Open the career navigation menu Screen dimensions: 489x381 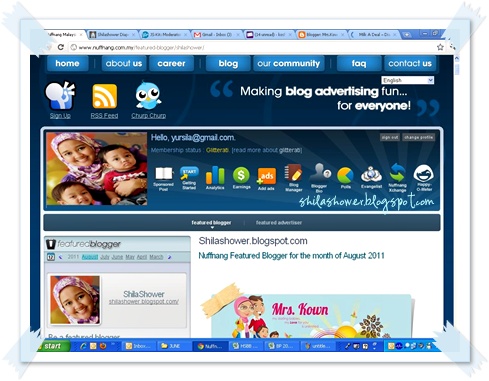tap(171, 63)
